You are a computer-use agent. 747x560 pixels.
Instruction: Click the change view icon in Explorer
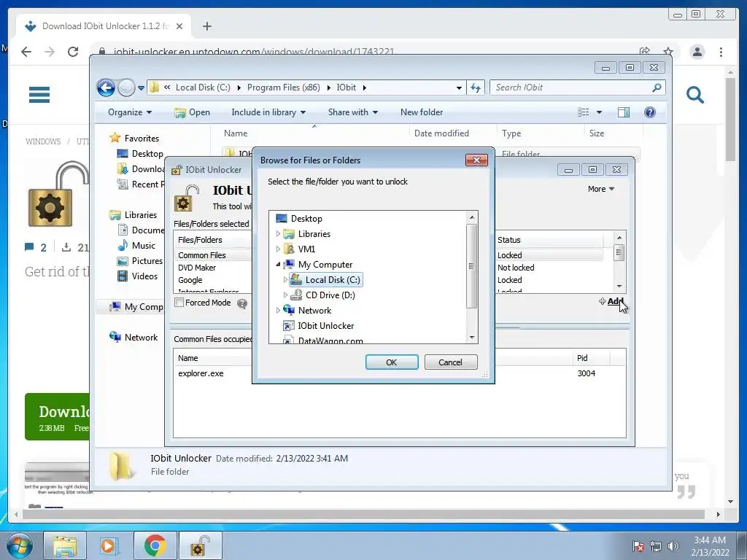(x=583, y=112)
